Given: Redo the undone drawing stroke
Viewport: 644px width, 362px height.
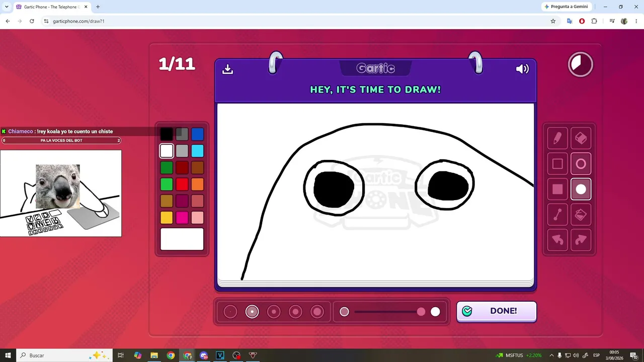Looking at the screenshot, I should pos(581,240).
